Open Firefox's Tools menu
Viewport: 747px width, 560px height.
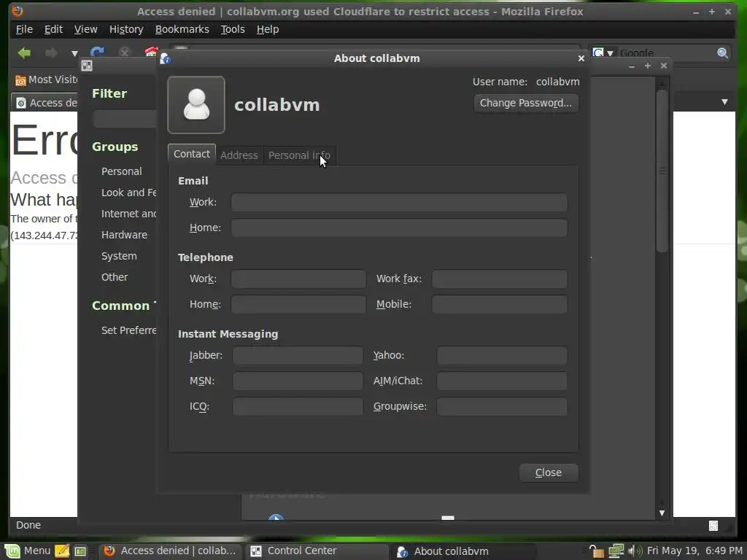[233, 29]
